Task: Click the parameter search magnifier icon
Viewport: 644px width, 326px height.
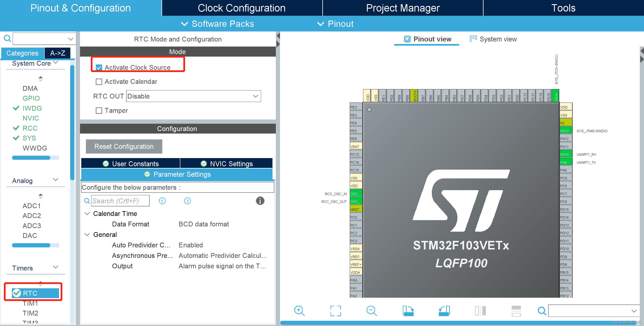Action: coord(87,201)
